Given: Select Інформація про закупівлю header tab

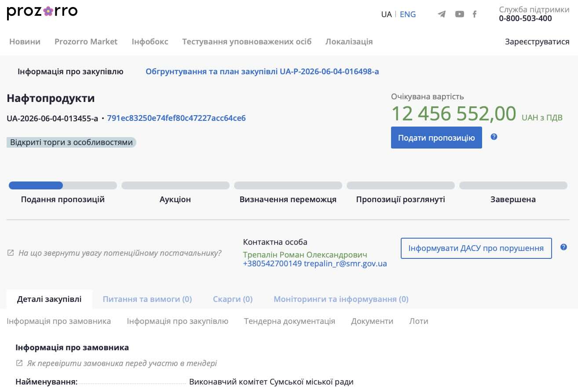Looking at the screenshot, I should point(70,71).
